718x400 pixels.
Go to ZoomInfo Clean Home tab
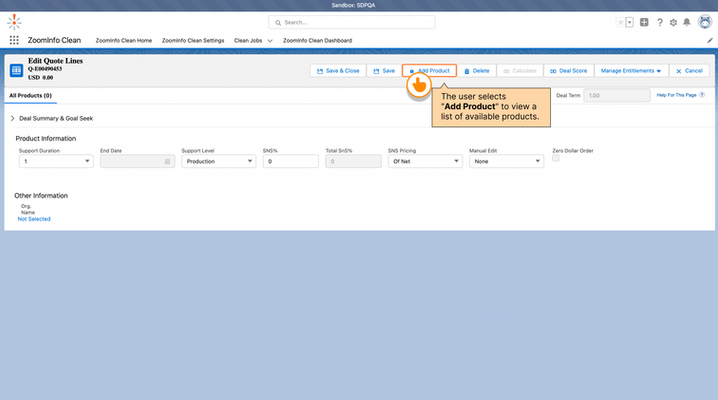(x=124, y=41)
